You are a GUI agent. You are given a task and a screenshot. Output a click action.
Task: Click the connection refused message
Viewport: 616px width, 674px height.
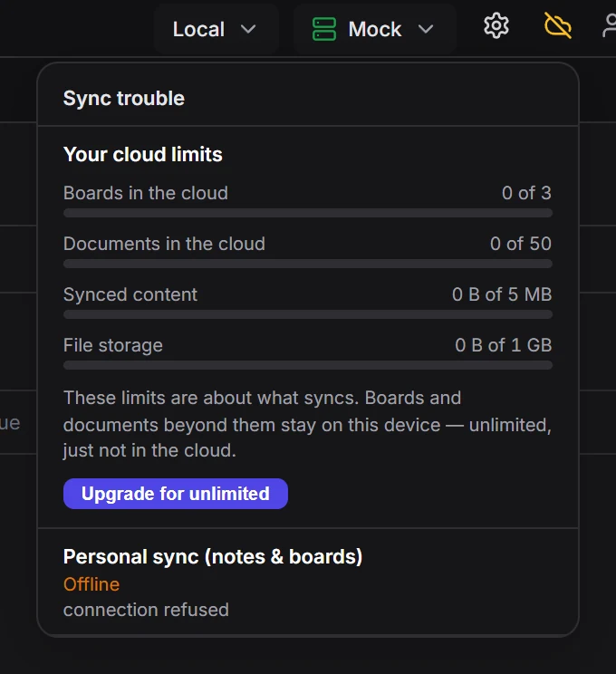[x=146, y=610]
